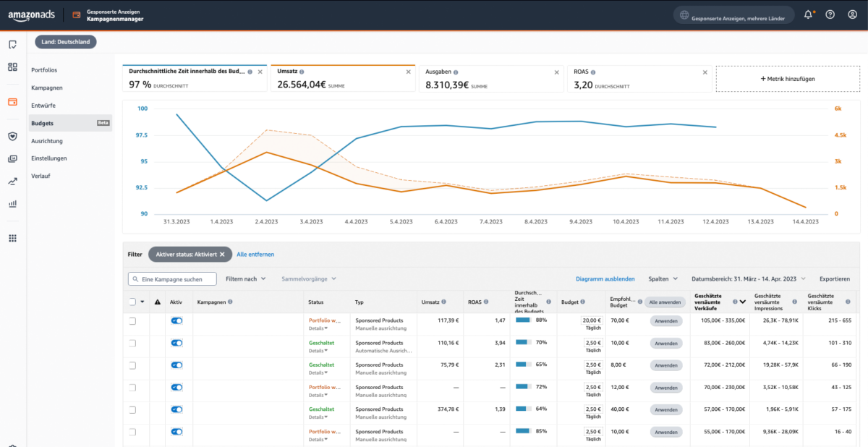Click the Exportieren button

[x=835, y=278]
